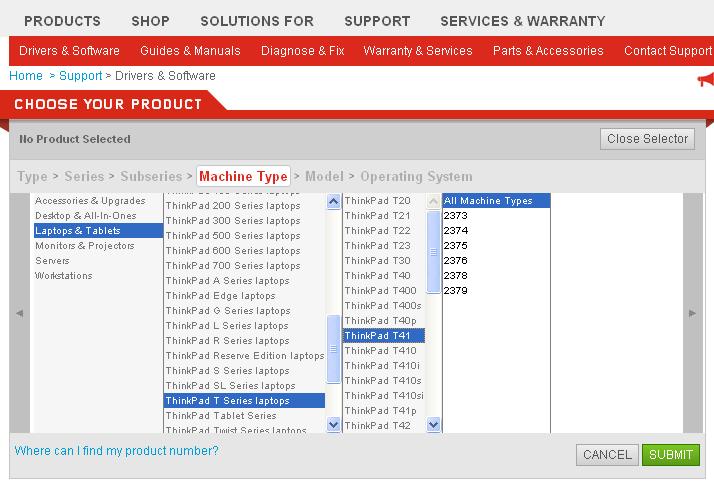
Task: Click down arrow of Subseries list scrollbar
Action: [433, 424]
